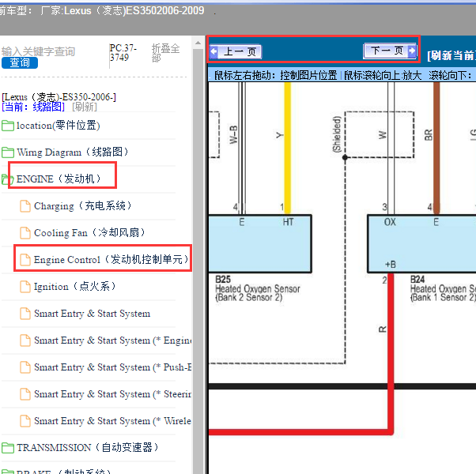The image size is (476, 474).
Task: Open Smart Entry & Start System (* Engine page
Action: [112, 340]
